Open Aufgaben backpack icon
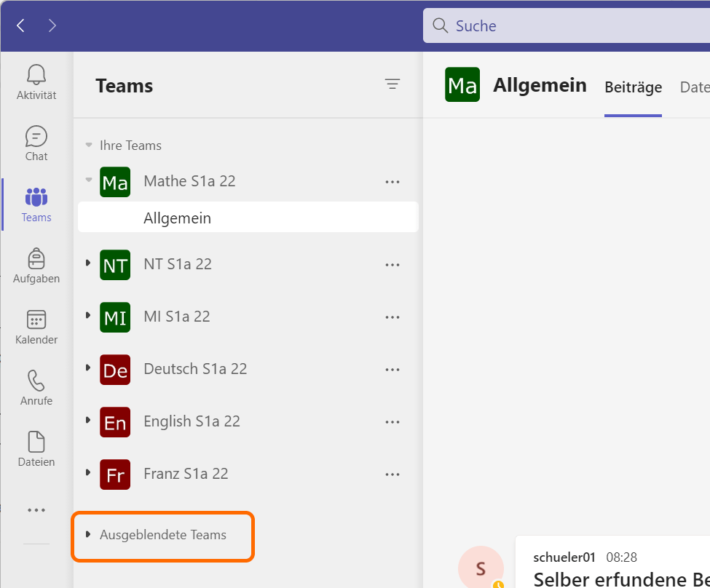 pos(36,258)
